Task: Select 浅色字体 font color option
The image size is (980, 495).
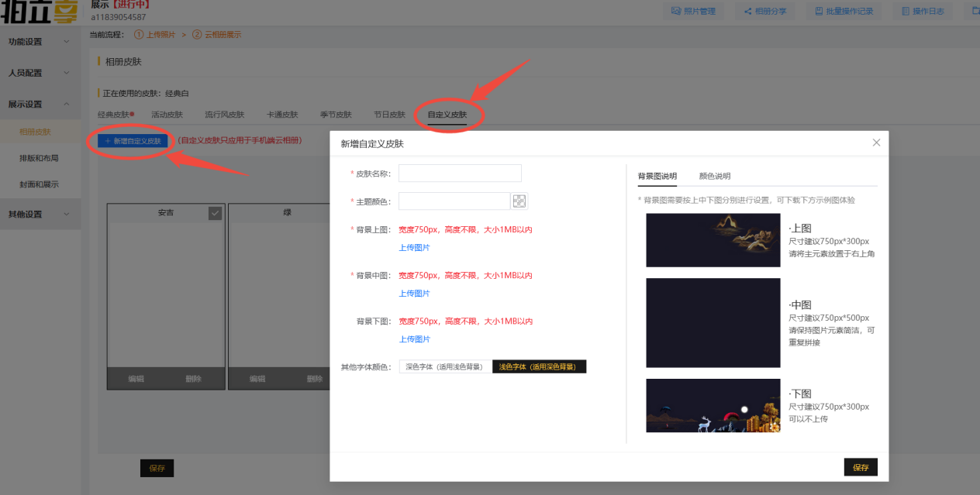Action: tap(540, 366)
